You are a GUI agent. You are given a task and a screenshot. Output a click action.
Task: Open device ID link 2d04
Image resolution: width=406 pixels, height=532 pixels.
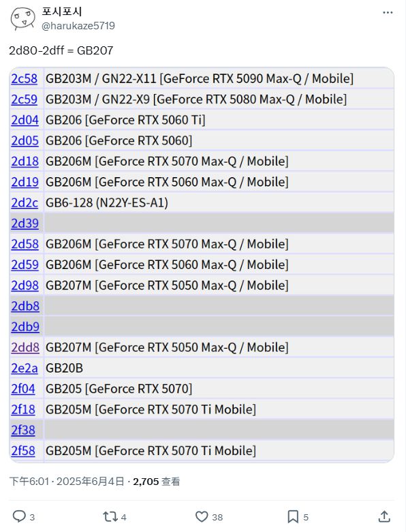[x=25, y=120]
